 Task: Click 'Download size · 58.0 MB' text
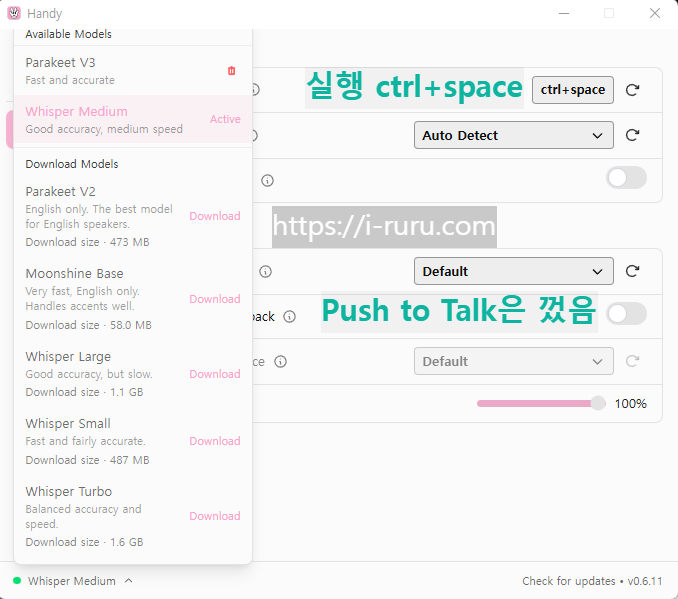click(89, 325)
